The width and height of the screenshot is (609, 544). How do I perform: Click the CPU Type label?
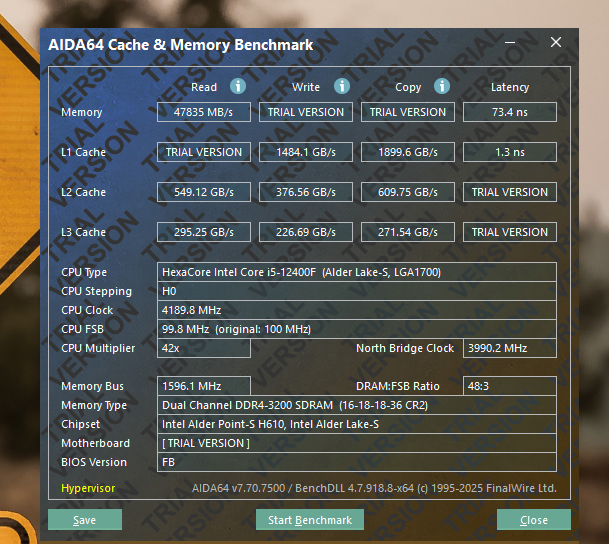click(84, 273)
